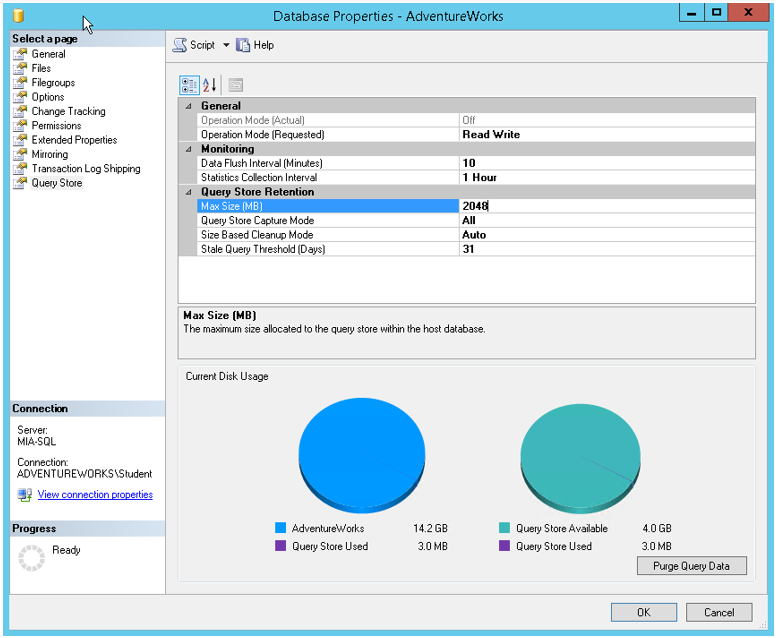Collapse the General property section
The image size is (776, 638).
(x=188, y=106)
